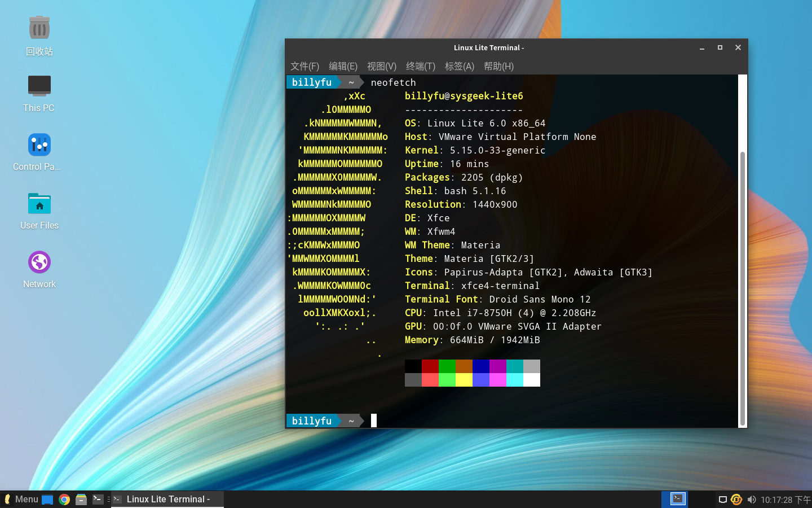
Task: Click the Terminal: xfce4-terminal line
Action: pos(472,286)
